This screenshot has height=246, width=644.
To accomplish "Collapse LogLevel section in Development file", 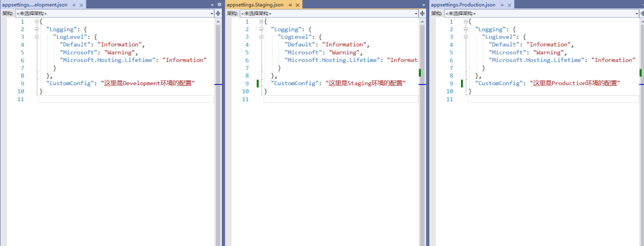I will point(36,37).
